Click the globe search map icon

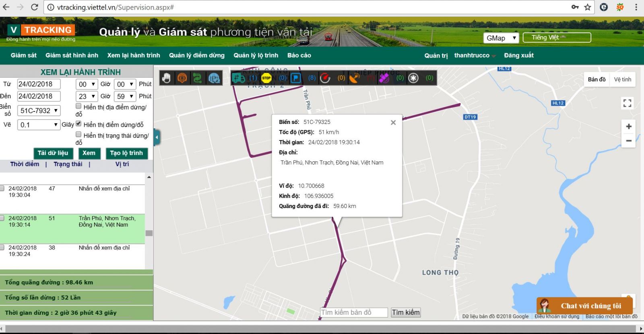pos(214,78)
